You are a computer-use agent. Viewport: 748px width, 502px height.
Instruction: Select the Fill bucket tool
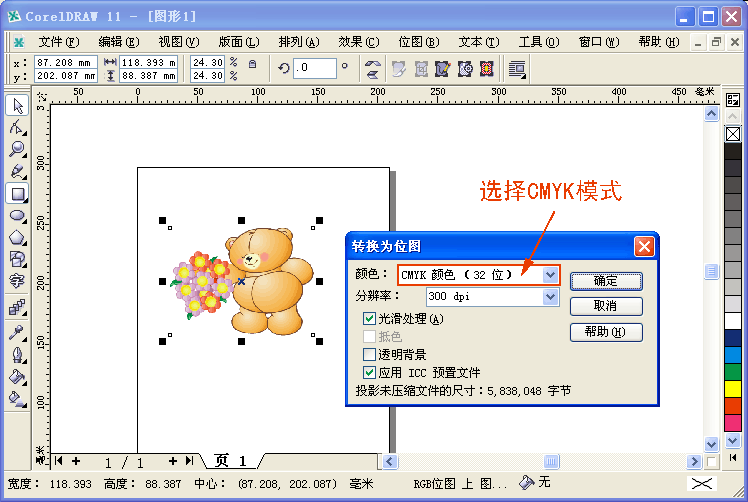click(x=17, y=377)
